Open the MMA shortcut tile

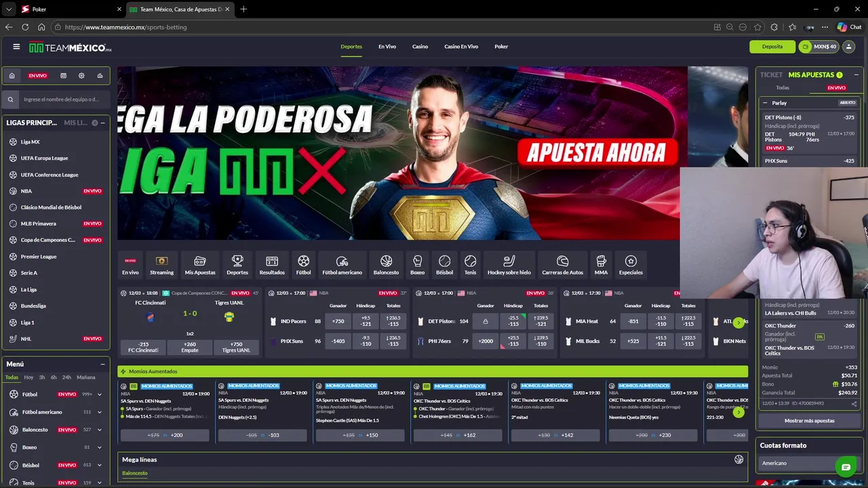click(x=601, y=265)
